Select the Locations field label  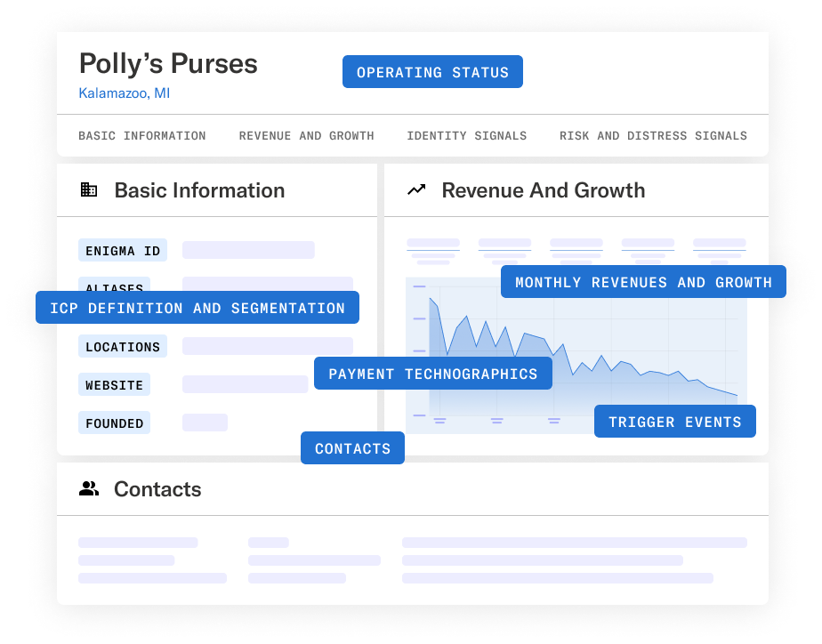pos(123,346)
